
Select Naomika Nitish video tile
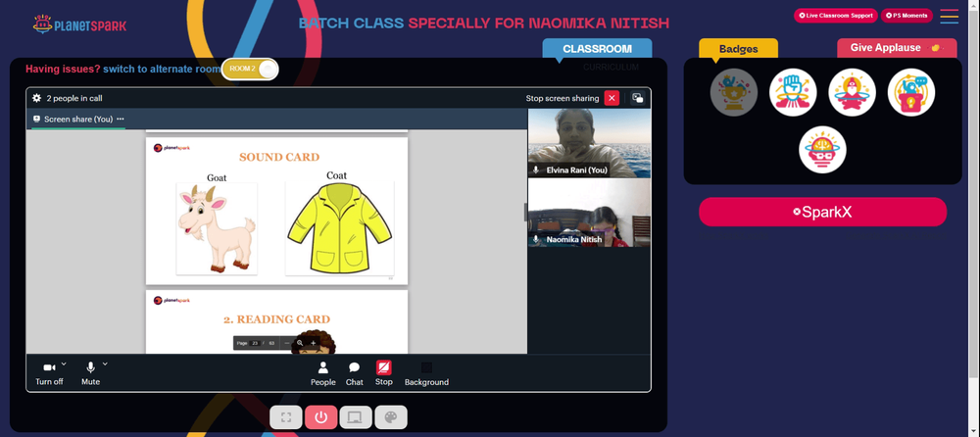[x=589, y=214]
